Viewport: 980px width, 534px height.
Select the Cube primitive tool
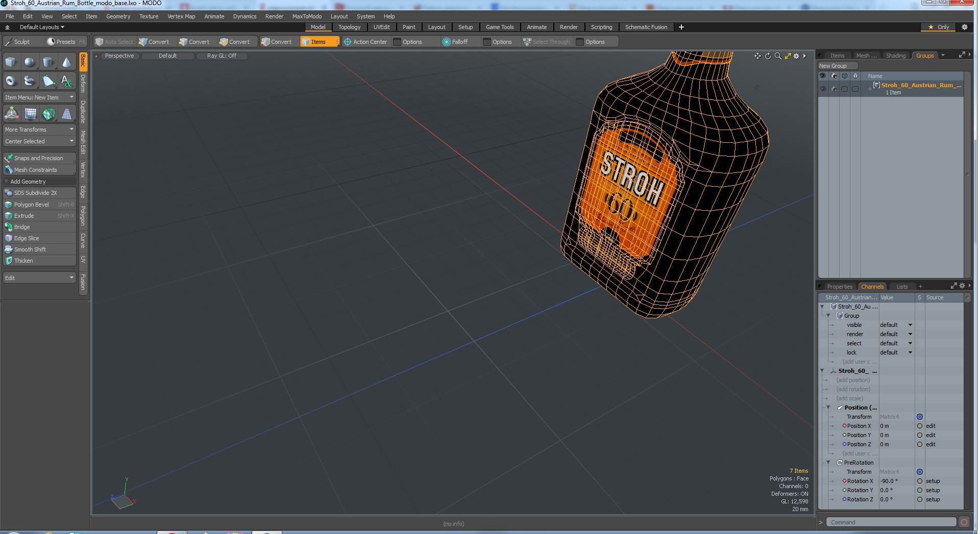(11, 62)
